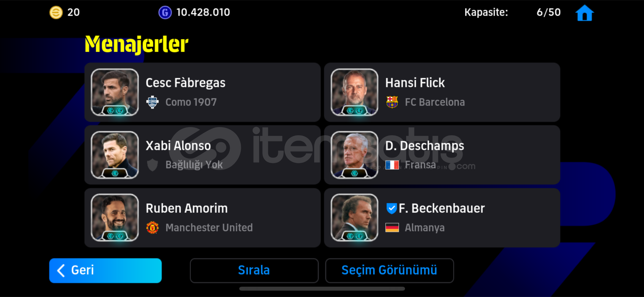644x297 pixels.
Task: Click the Manchester United club crest
Action: coord(153,227)
